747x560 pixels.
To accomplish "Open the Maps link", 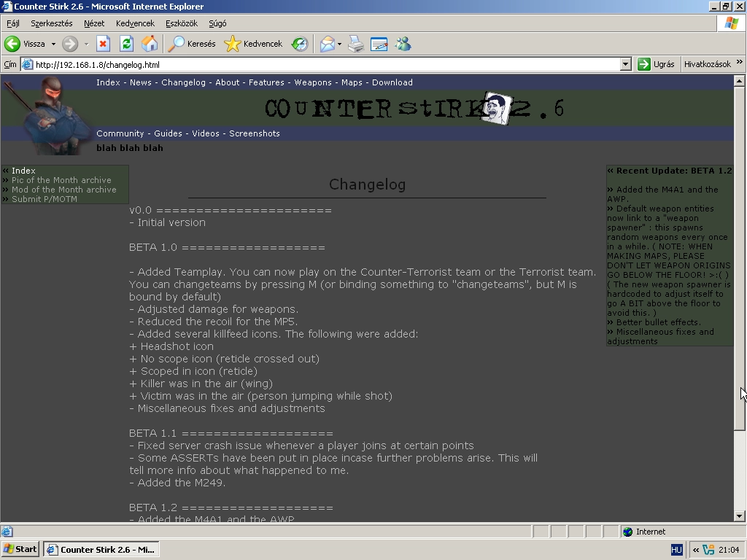I will 352,82.
